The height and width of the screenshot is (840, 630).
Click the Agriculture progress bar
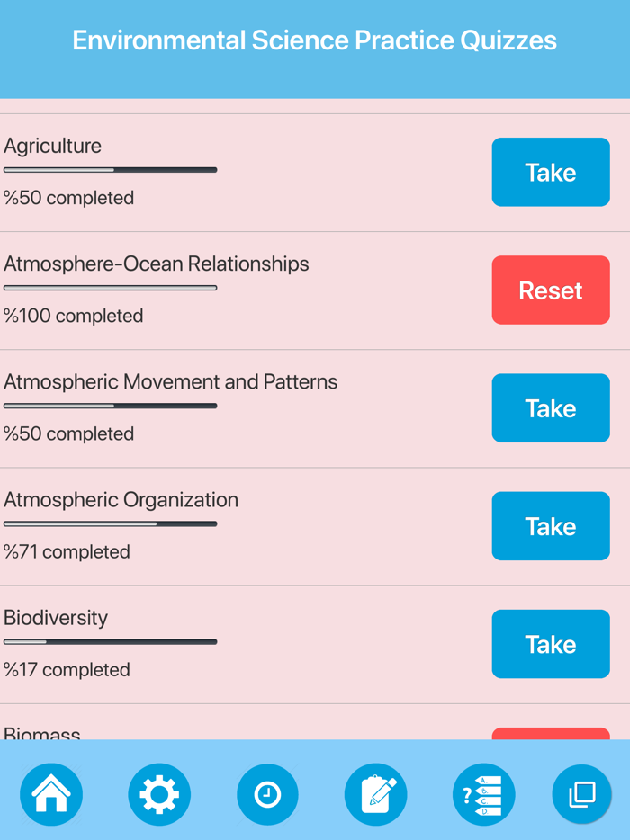tap(110, 169)
